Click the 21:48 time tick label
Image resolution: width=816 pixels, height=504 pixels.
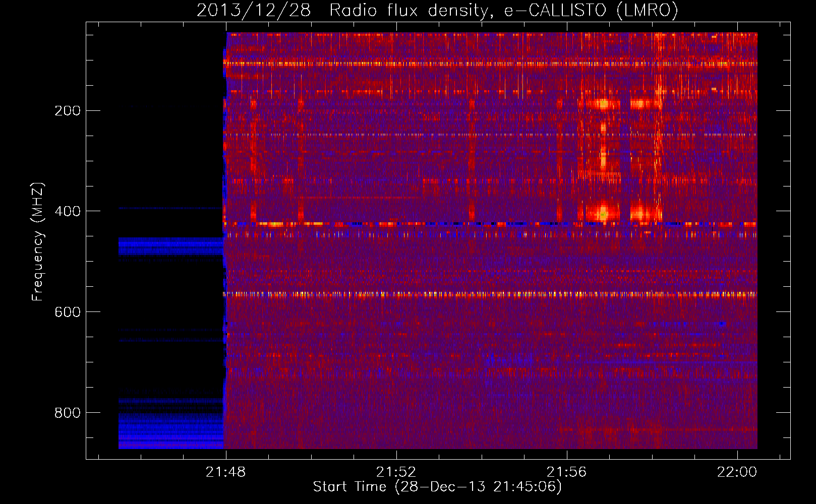click(226, 472)
